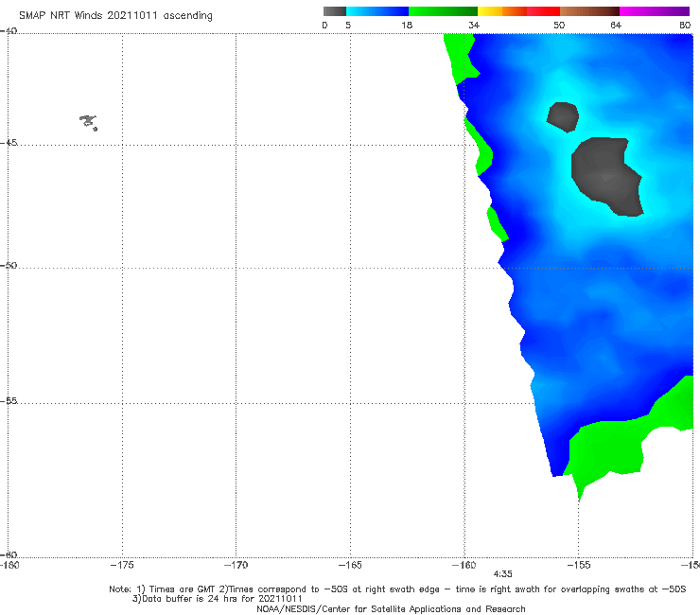Click the color scale label '5'

[348, 26]
